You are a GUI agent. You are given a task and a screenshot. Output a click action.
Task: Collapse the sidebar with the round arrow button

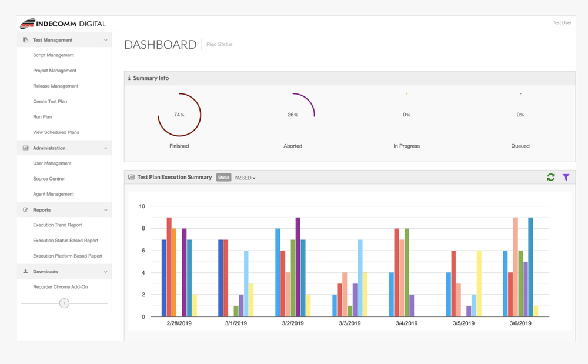(64, 303)
